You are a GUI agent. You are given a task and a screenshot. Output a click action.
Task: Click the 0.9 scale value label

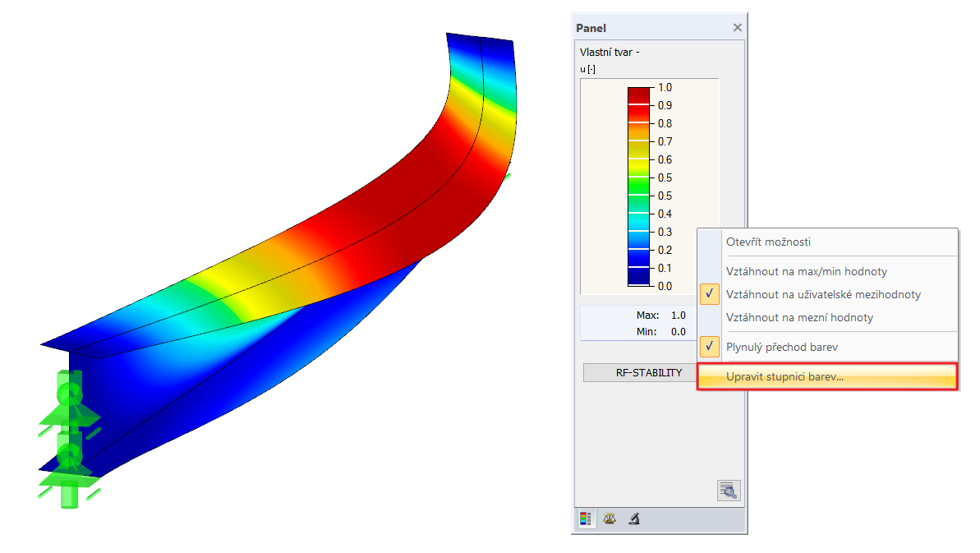(x=665, y=106)
